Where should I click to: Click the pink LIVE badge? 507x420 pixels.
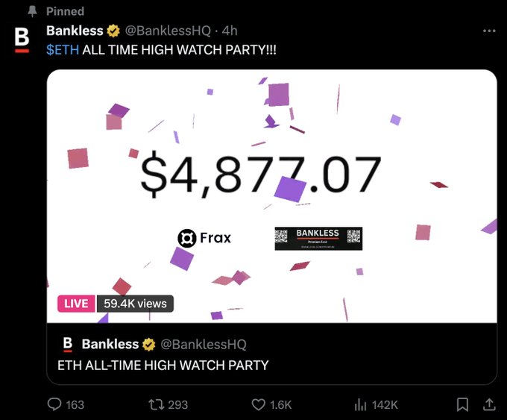pyautogui.click(x=76, y=304)
